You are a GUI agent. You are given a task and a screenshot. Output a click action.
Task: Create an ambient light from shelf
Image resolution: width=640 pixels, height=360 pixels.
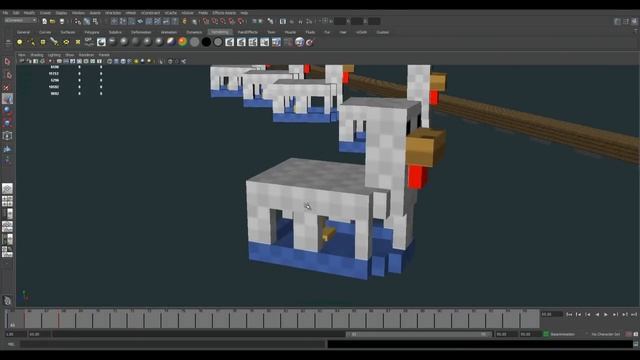coord(20,42)
